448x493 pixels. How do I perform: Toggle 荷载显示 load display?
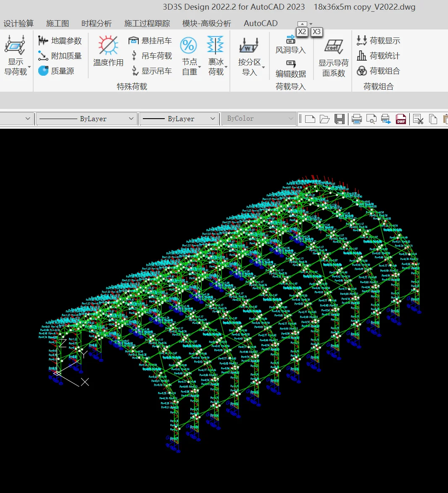pos(378,41)
